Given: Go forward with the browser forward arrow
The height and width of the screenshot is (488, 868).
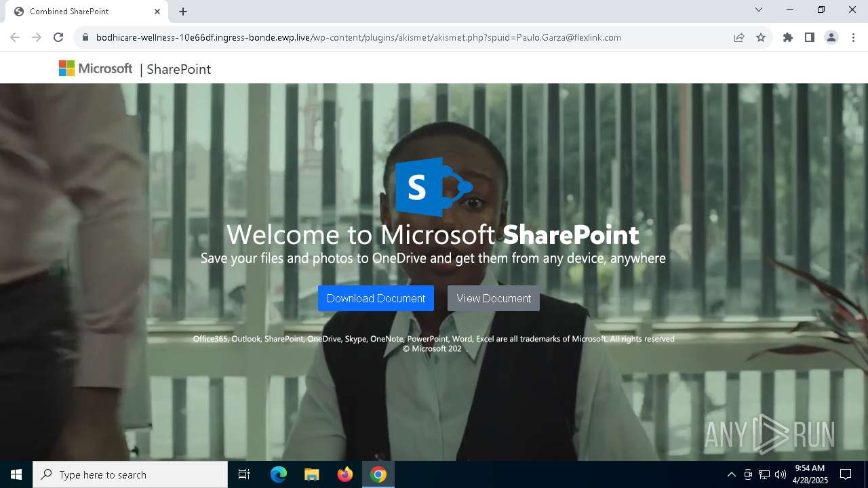Looking at the screenshot, I should tap(37, 37).
